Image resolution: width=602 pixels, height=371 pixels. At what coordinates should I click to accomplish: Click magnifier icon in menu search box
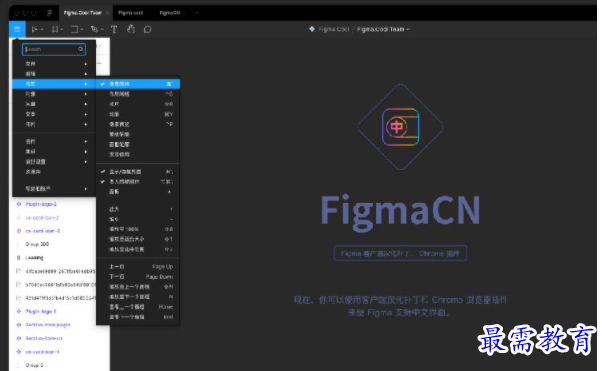(x=81, y=49)
